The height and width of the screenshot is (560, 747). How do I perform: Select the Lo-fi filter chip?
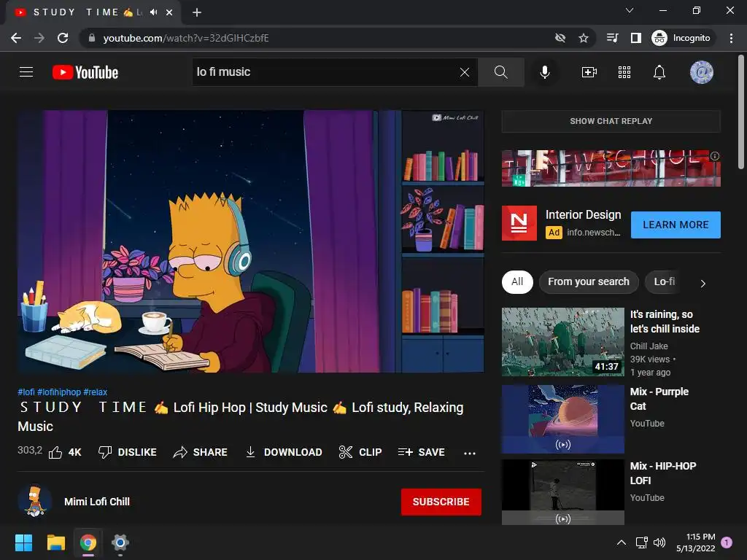coord(664,281)
